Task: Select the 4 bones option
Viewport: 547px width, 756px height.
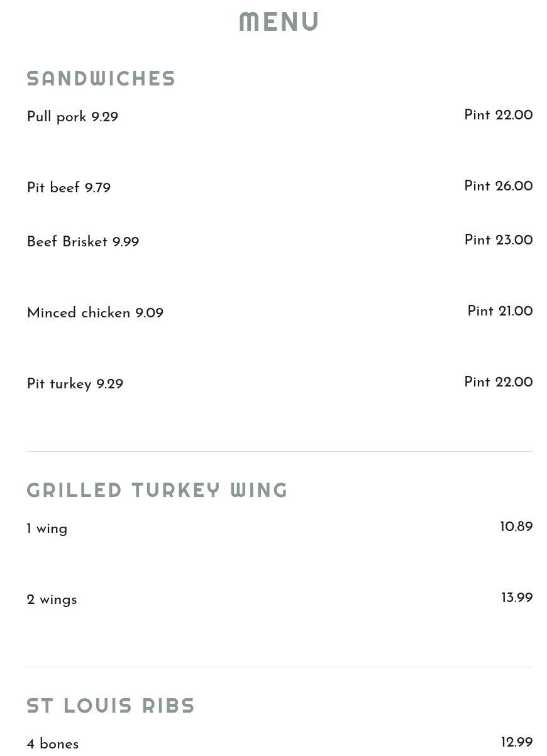Action: click(x=53, y=745)
